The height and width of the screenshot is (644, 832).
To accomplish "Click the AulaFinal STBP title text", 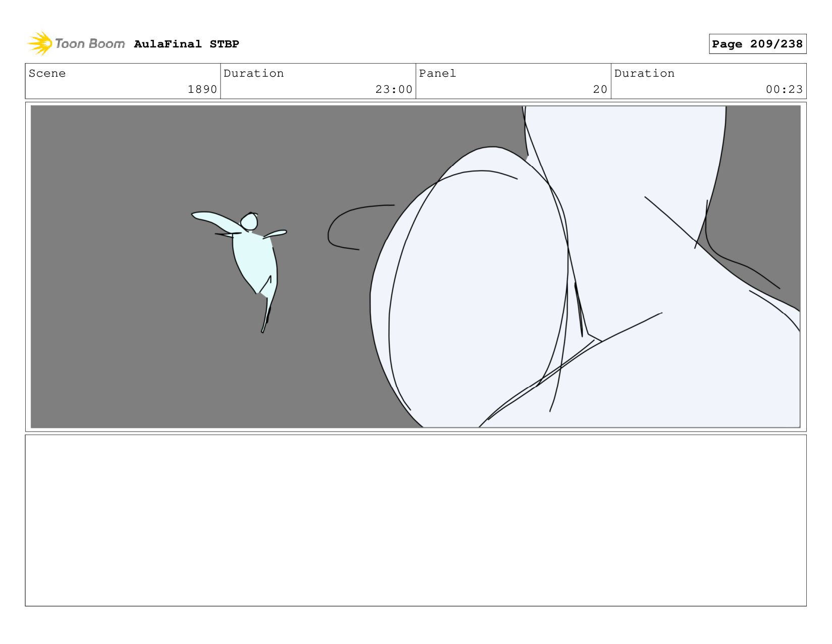I will 186,44.
